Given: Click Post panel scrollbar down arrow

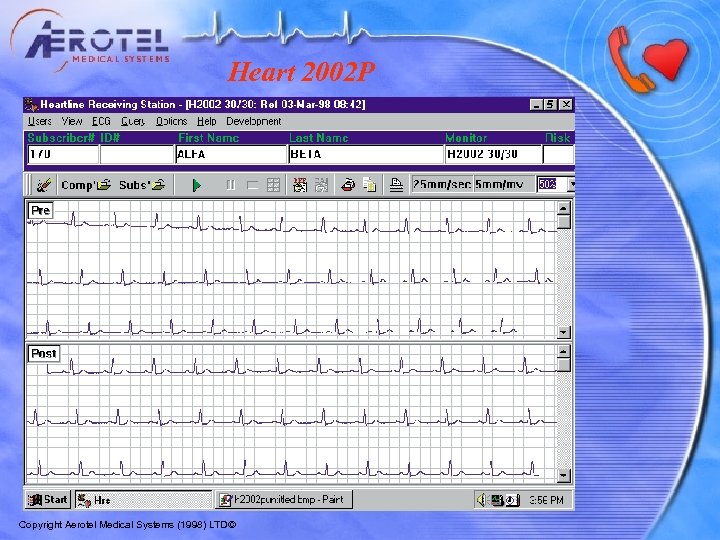Looking at the screenshot, I should coord(564,475).
